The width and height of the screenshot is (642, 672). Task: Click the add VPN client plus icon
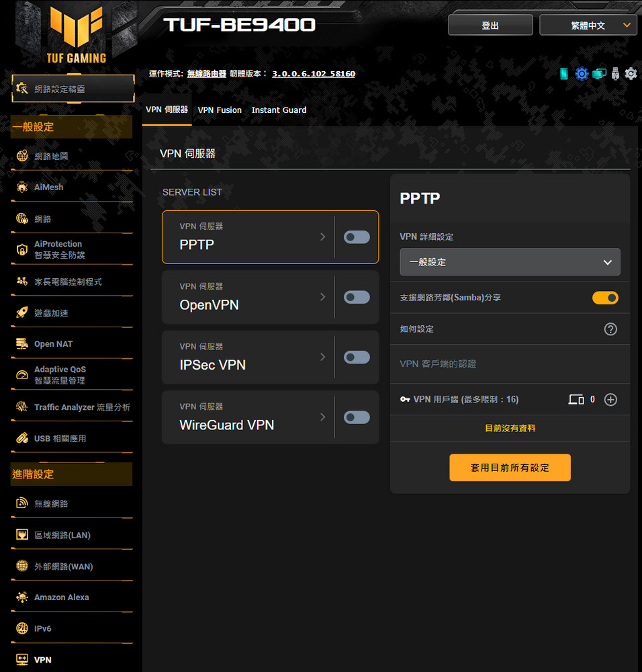tap(610, 399)
